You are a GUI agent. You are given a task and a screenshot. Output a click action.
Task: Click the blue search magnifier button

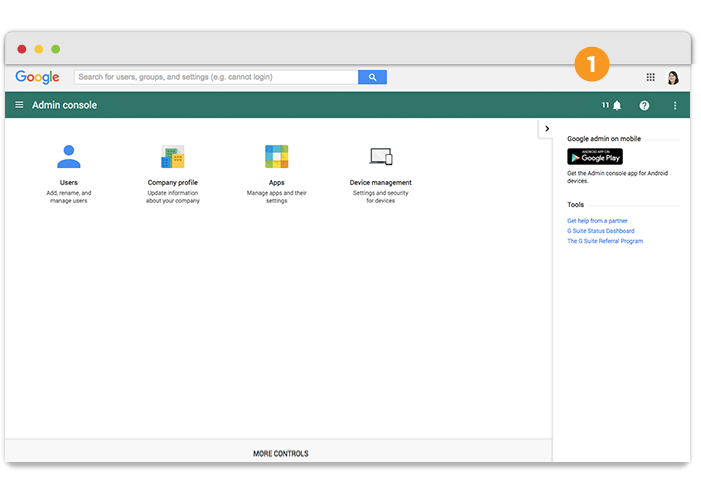click(x=372, y=77)
